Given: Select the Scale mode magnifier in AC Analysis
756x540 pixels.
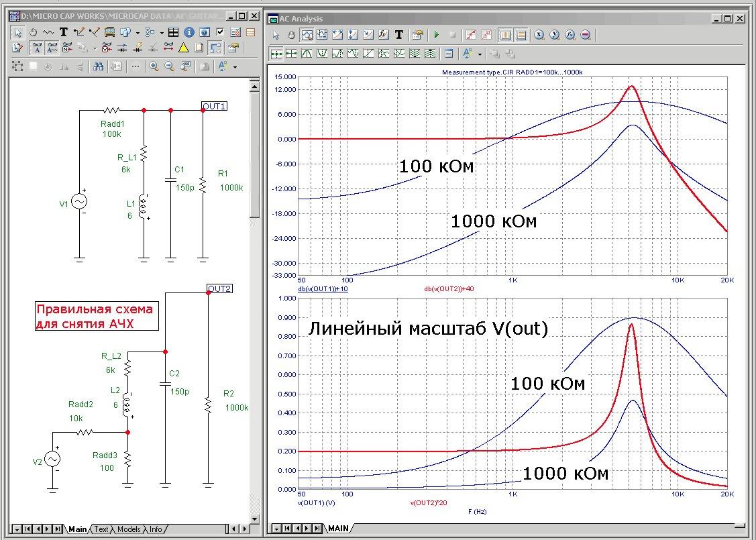Looking at the screenshot, I should (x=307, y=35).
